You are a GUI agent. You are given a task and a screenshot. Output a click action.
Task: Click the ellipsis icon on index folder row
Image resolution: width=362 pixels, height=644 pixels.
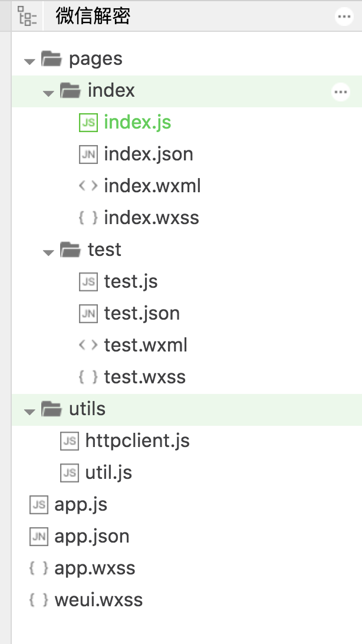coord(341,91)
